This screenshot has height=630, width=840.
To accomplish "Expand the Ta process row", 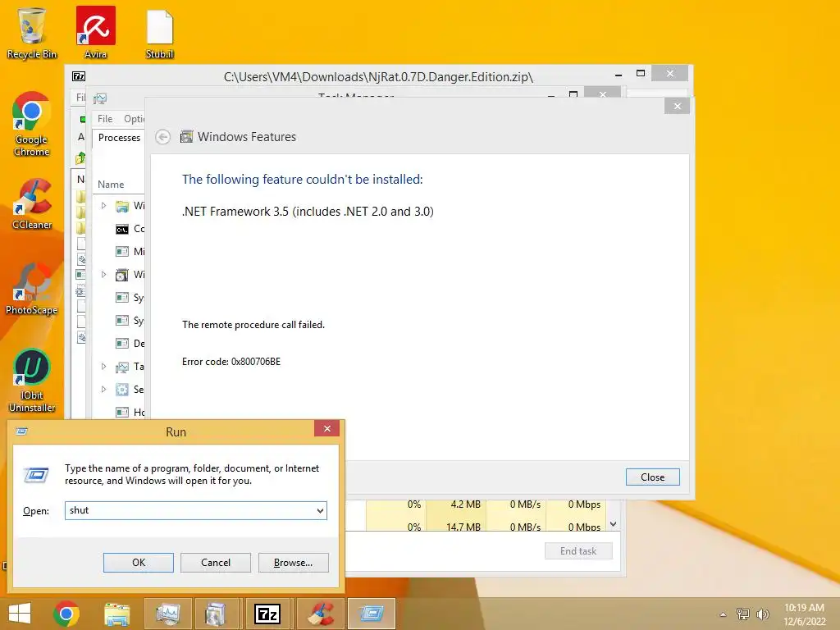I will coord(104,367).
